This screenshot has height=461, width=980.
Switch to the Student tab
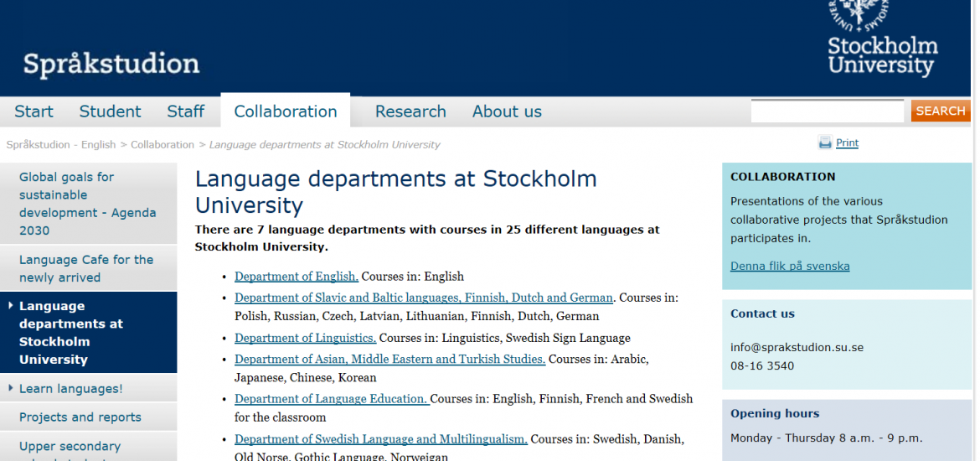[110, 111]
